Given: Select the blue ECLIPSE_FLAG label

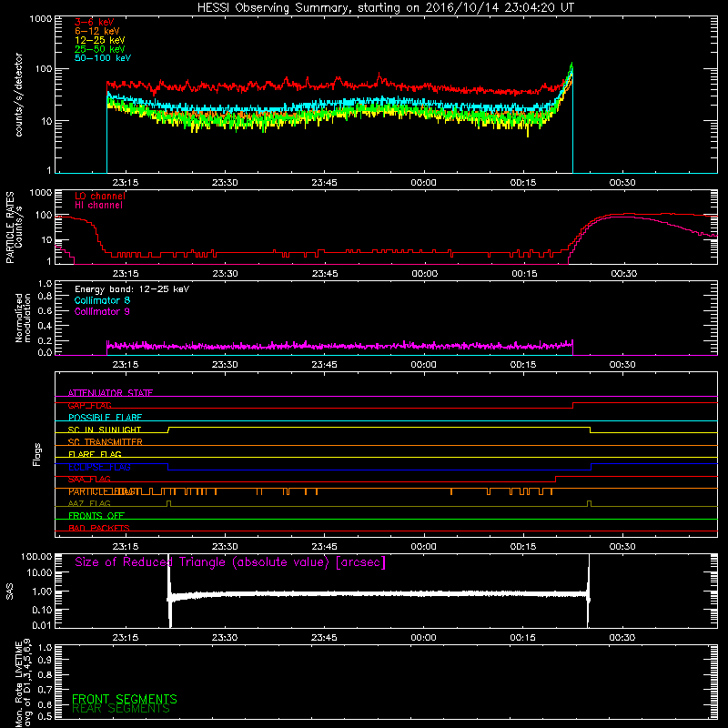Looking at the screenshot, I should pos(99,467).
